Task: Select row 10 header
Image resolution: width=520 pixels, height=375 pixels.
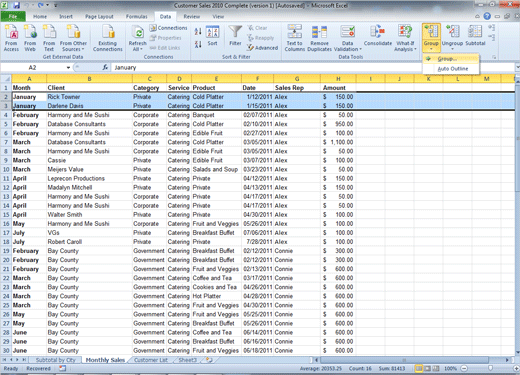Action: pos(6,169)
